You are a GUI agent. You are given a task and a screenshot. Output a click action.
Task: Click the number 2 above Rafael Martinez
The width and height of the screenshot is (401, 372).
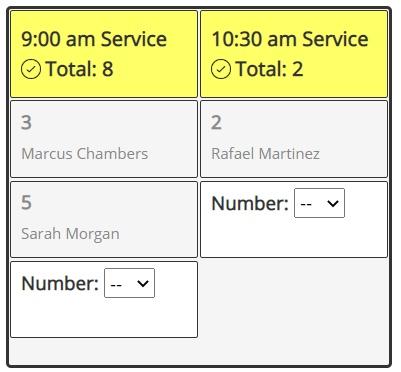[x=216, y=122]
